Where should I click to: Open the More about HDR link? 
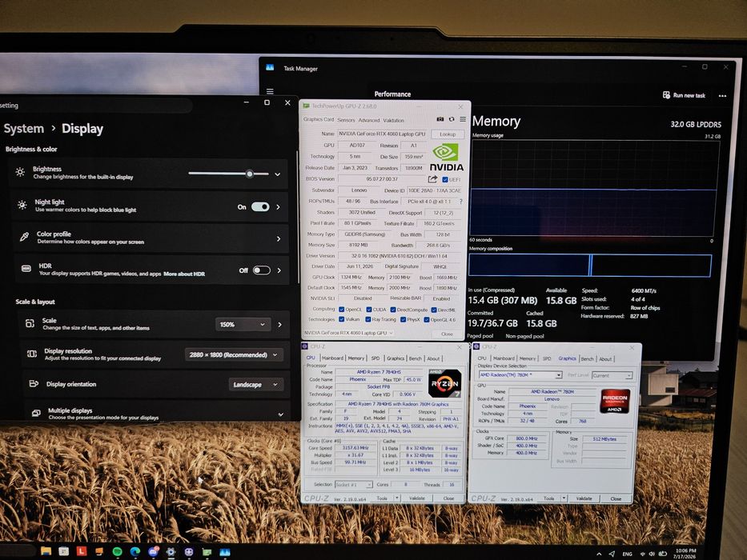coord(184,274)
